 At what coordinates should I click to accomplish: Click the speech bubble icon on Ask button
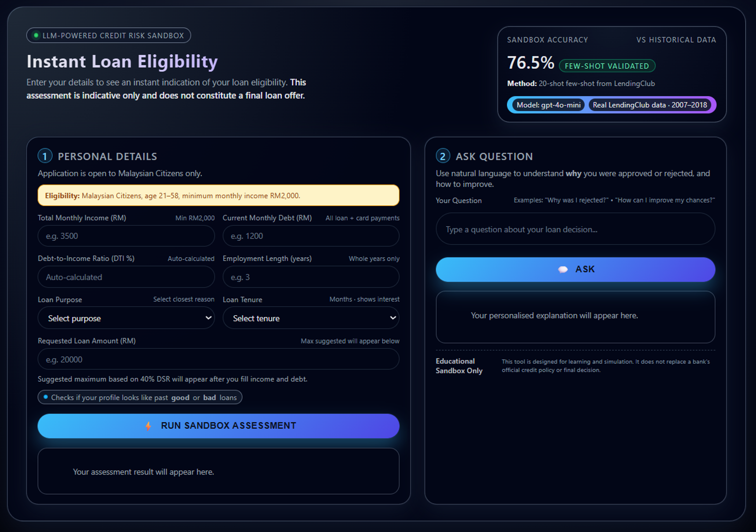point(563,270)
